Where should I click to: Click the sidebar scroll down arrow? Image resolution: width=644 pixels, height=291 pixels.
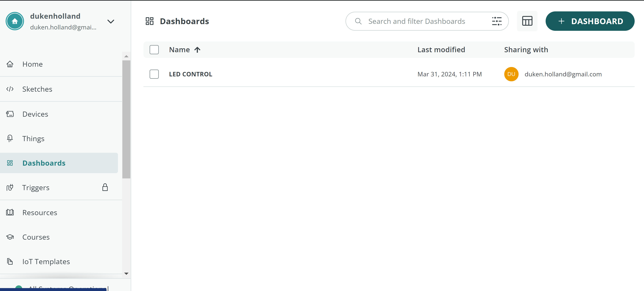(126, 273)
